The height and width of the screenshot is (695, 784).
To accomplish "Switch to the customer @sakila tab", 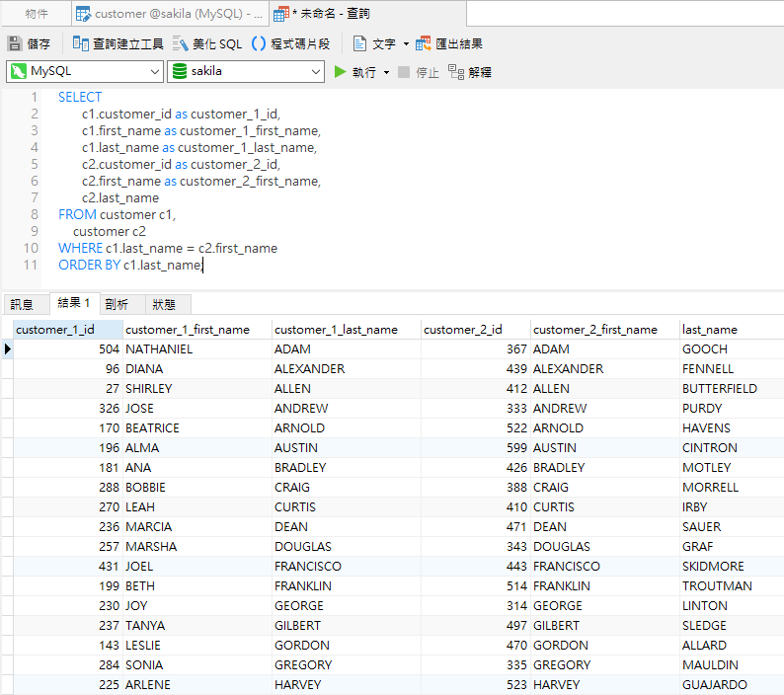I will [x=168, y=14].
